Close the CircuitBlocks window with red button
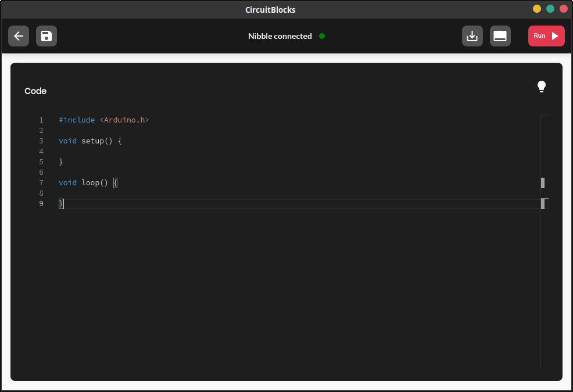This screenshot has height=392, width=573. pos(564,9)
